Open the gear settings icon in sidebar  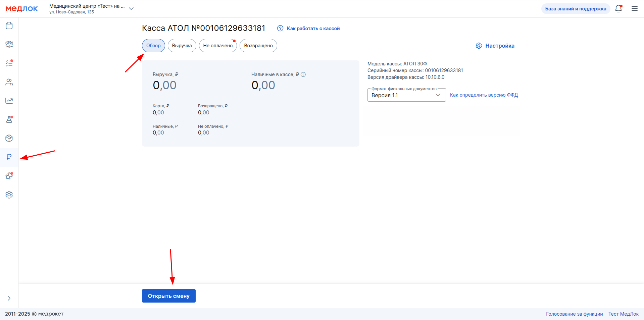(x=9, y=195)
